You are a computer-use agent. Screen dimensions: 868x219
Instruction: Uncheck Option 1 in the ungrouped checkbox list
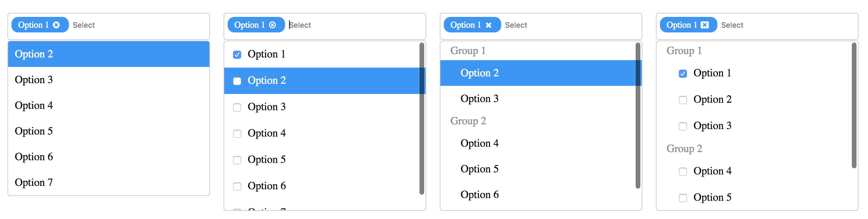[237, 55]
